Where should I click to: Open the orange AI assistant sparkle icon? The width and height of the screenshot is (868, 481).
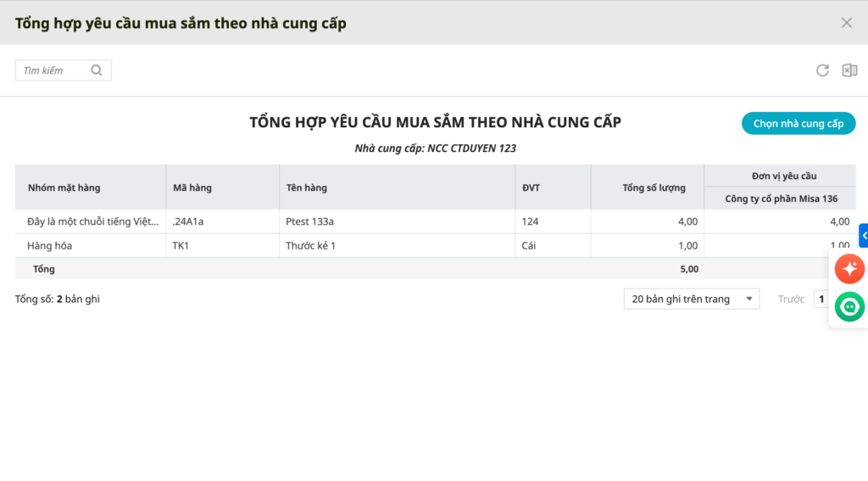pos(849,270)
